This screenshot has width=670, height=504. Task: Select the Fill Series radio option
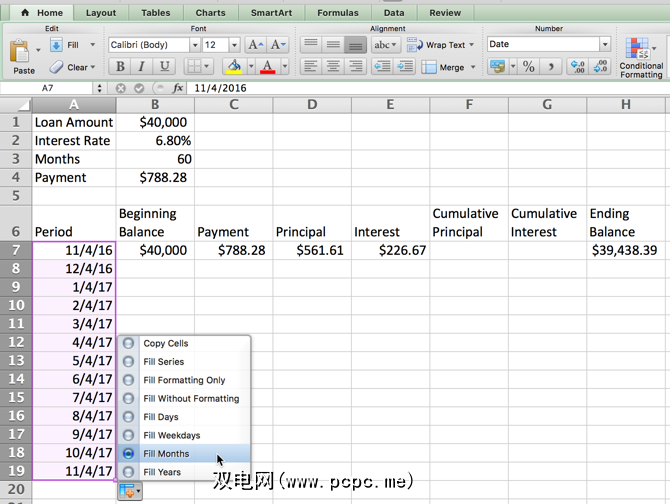point(128,362)
